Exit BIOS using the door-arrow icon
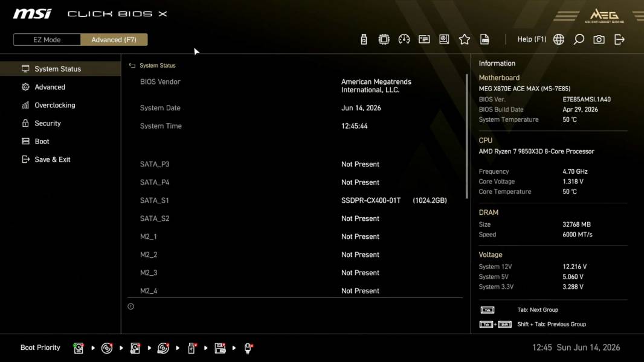The height and width of the screenshot is (362, 644). click(x=619, y=39)
